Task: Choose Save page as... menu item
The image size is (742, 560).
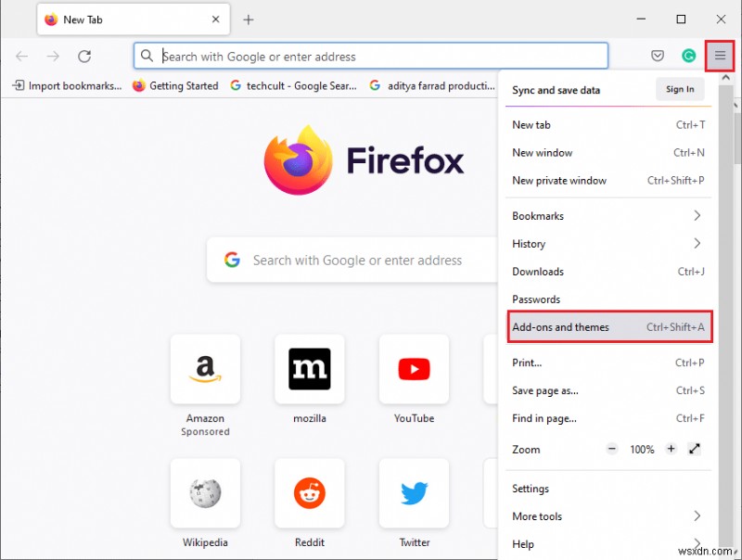Action: pos(608,390)
